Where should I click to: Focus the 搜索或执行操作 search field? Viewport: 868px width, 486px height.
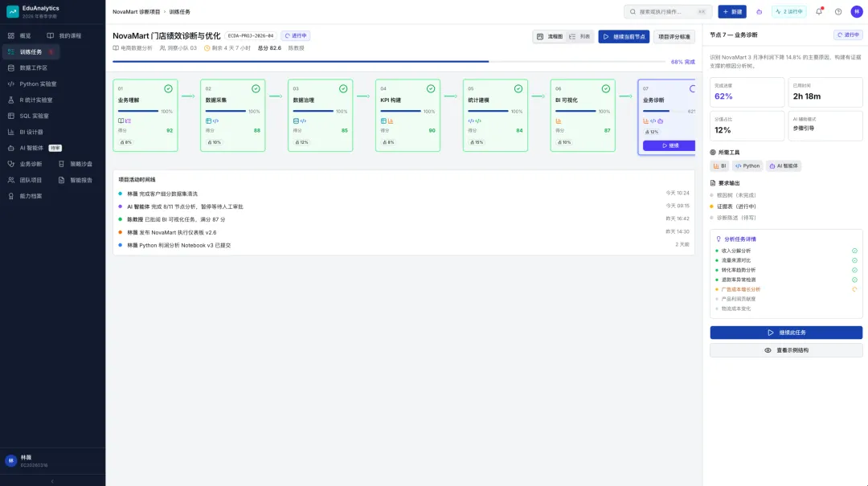pos(668,11)
